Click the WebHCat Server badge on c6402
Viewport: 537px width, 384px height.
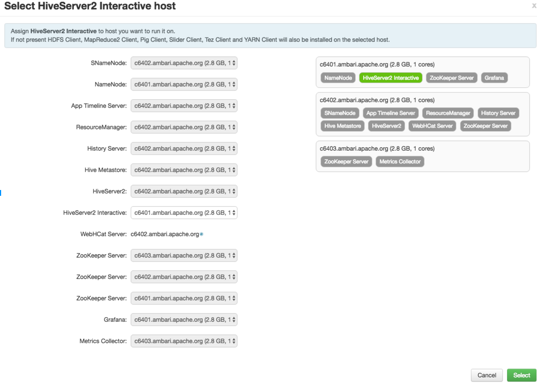click(432, 126)
